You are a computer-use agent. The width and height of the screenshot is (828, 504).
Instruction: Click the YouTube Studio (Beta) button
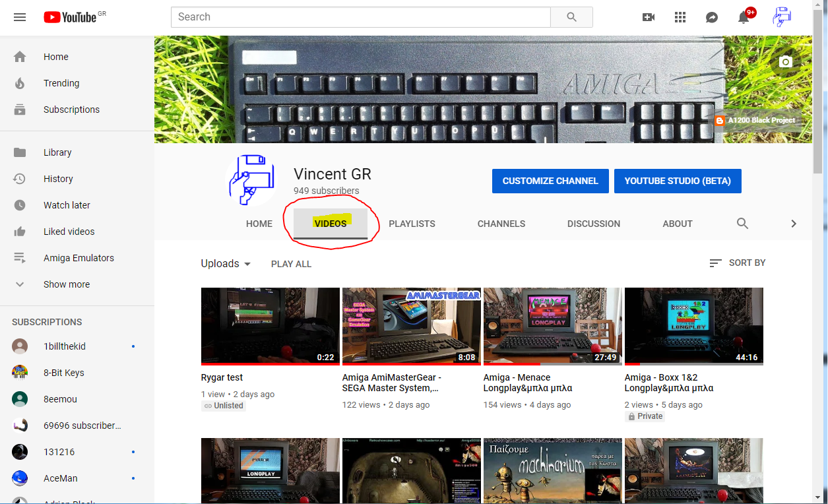coord(678,181)
